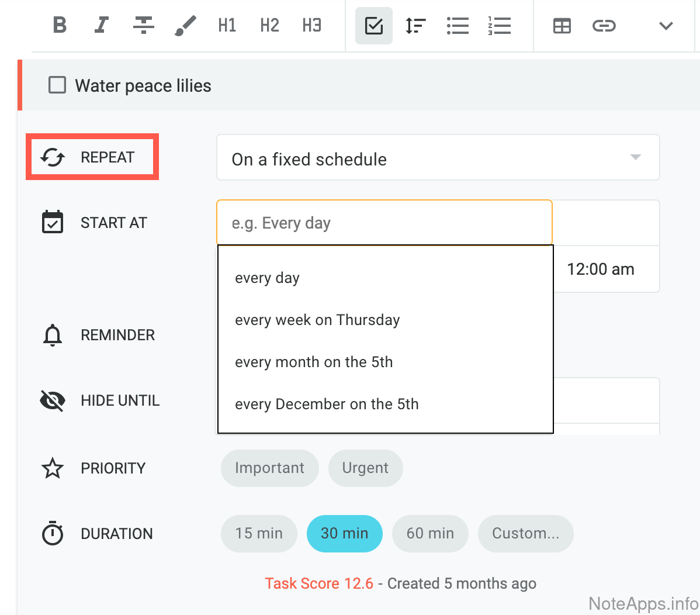Viewport: 700px width, 615px height.
Task: Insert a hyperlink
Action: pyautogui.click(x=604, y=26)
